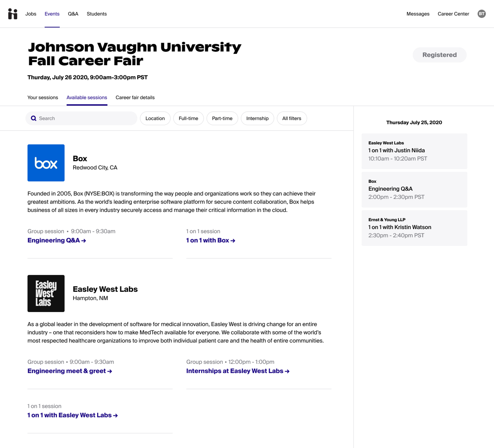Image resolution: width=494 pixels, height=448 pixels.
Task: Click the Box company logo
Action: coord(46,163)
